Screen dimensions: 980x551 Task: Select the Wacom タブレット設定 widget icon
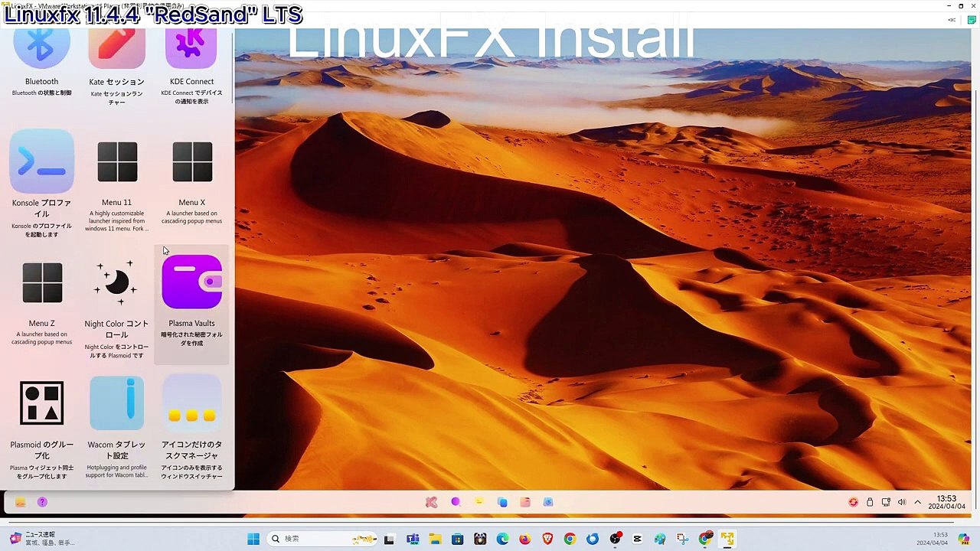116,403
